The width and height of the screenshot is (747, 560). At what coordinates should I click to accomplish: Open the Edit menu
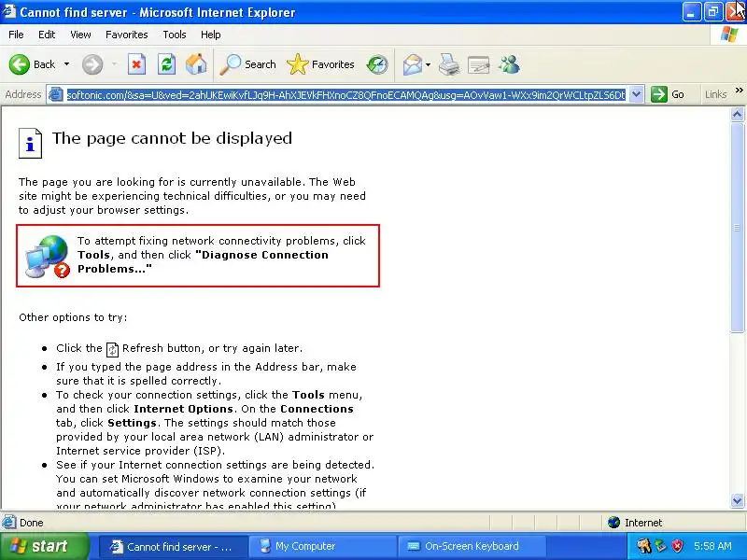pos(47,35)
